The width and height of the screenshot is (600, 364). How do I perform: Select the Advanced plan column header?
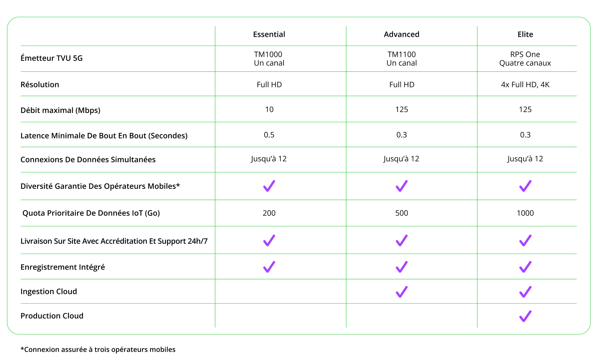tap(402, 34)
